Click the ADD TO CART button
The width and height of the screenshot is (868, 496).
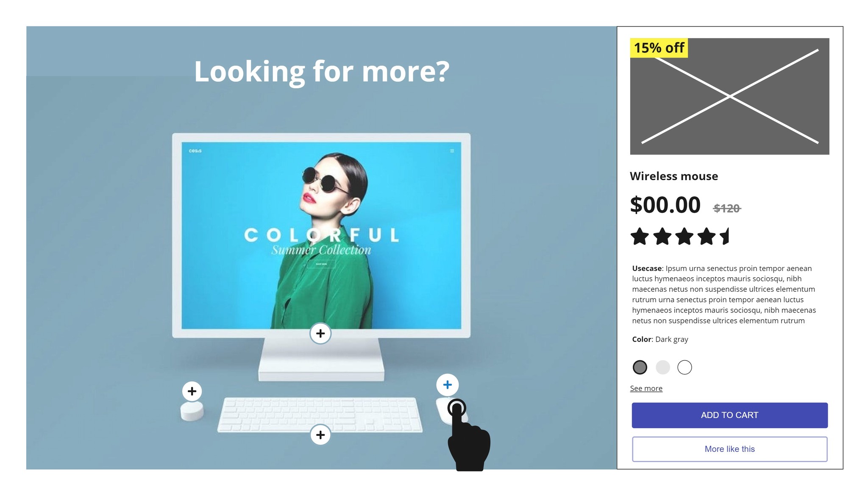[729, 415]
